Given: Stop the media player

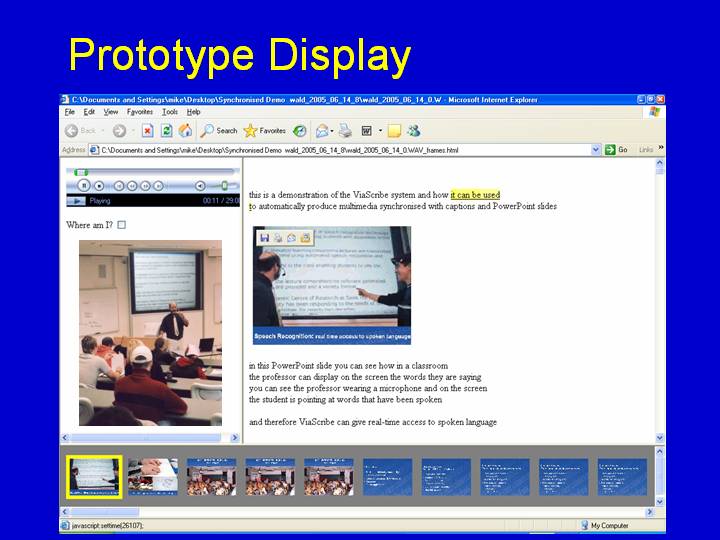Looking at the screenshot, I should tap(99, 186).
